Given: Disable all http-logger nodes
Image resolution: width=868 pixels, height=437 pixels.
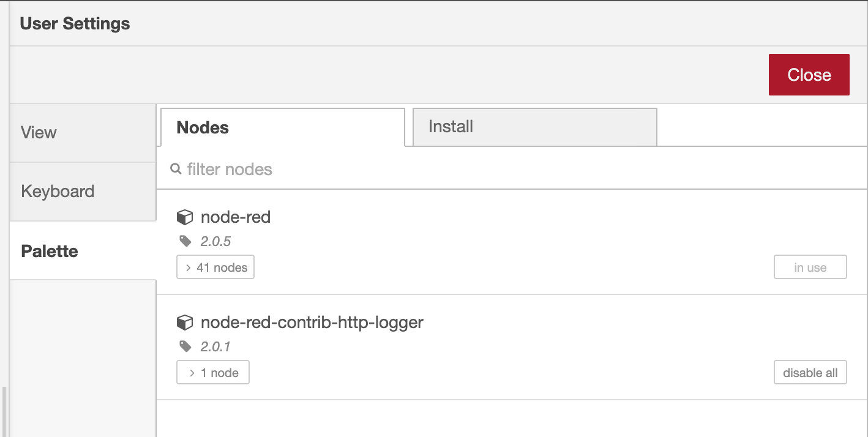Looking at the screenshot, I should pyautogui.click(x=810, y=373).
